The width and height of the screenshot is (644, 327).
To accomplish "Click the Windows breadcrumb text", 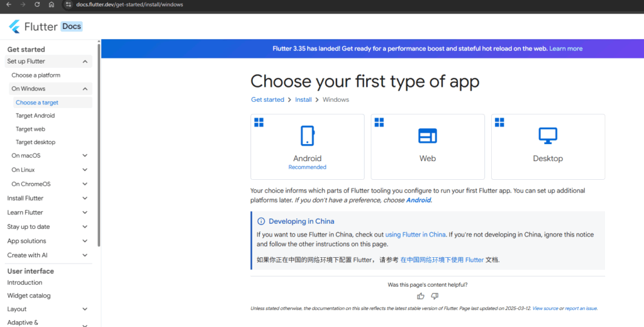I will [x=336, y=99].
